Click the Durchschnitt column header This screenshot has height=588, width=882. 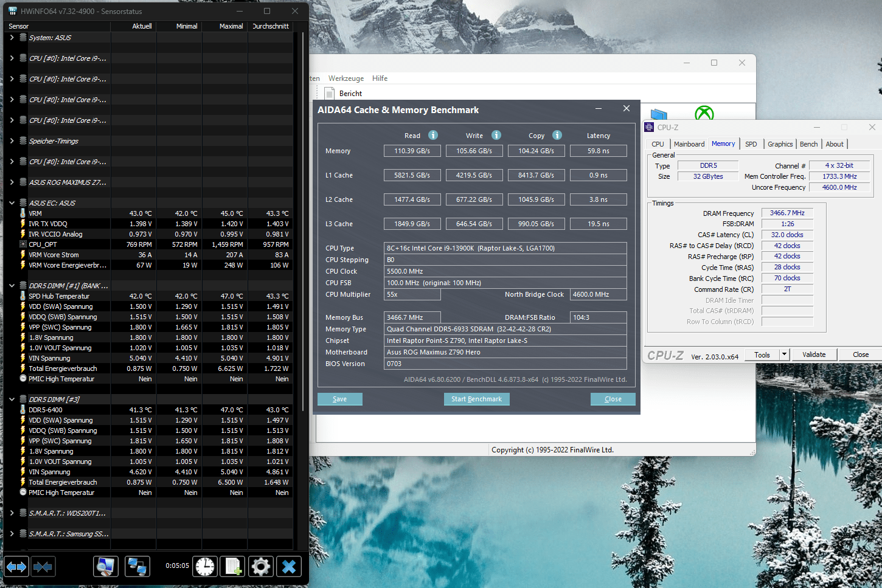tap(271, 26)
